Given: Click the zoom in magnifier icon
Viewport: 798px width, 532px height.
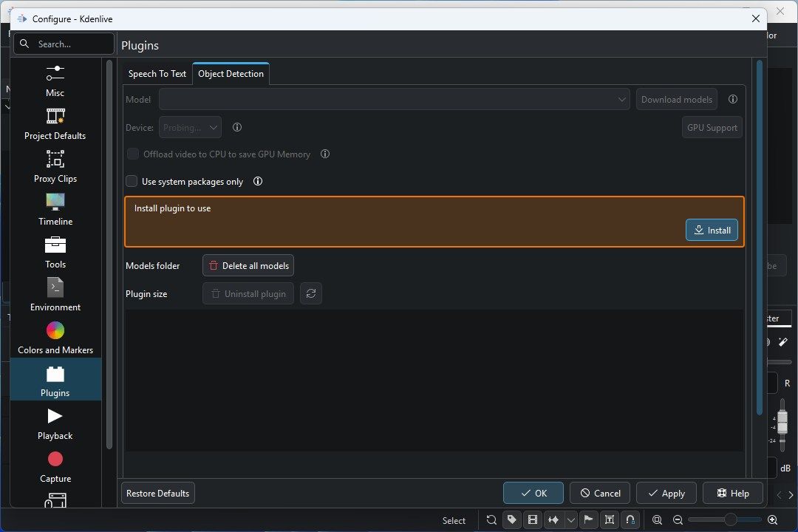Looking at the screenshot, I should click(x=773, y=519).
